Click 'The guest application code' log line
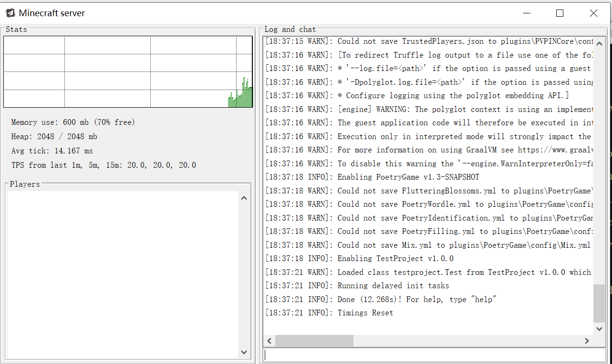The image size is (612, 364). click(x=429, y=122)
